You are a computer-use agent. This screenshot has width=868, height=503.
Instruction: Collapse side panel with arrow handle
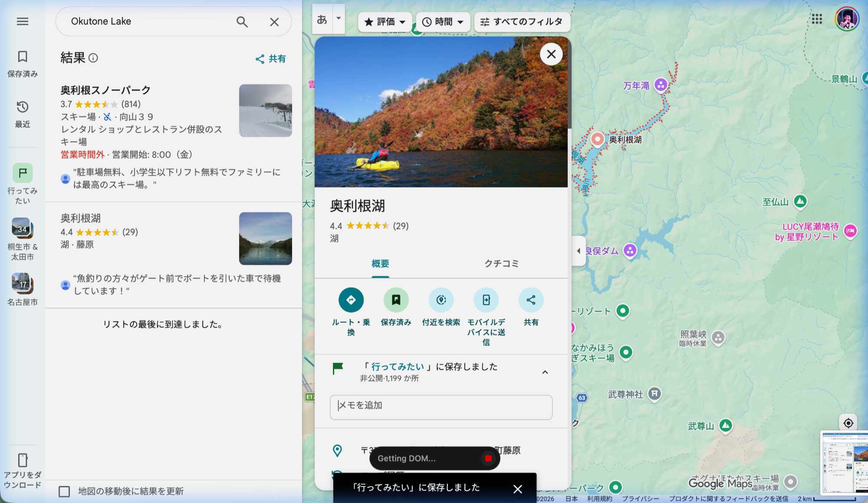[x=579, y=251]
